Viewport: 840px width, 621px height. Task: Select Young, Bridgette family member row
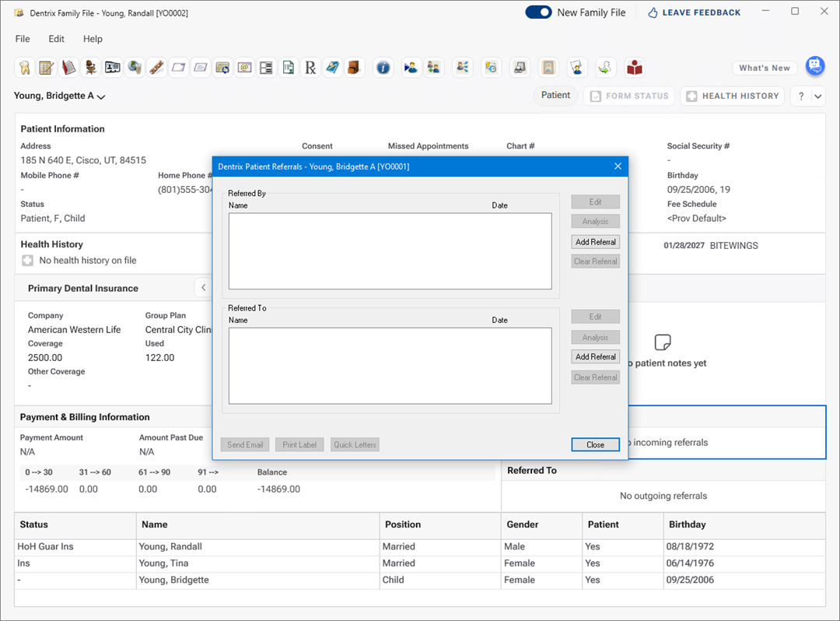coord(420,580)
